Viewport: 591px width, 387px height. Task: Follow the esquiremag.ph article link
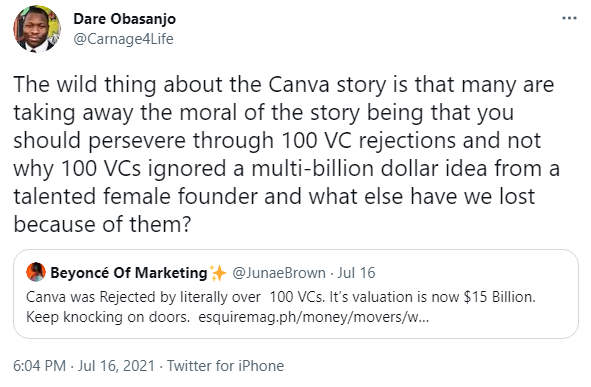314,317
